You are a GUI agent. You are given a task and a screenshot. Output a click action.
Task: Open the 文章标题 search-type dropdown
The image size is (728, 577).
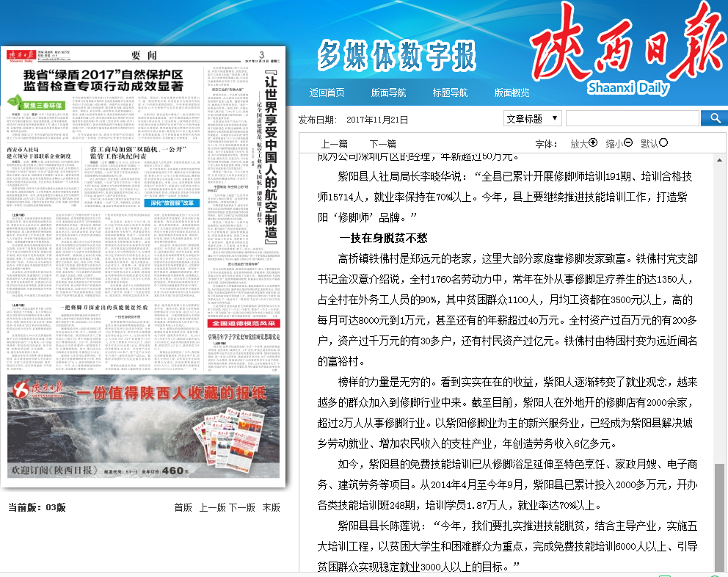click(533, 118)
